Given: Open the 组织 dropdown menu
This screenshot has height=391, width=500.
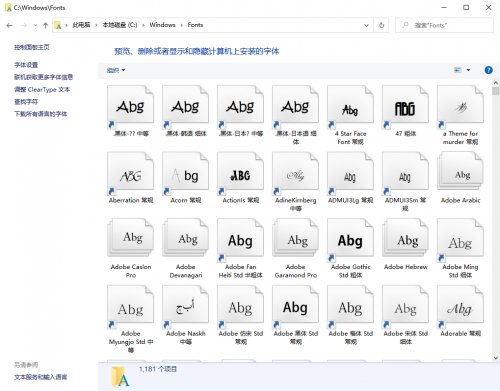Looking at the screenshot, I should 116,70.
